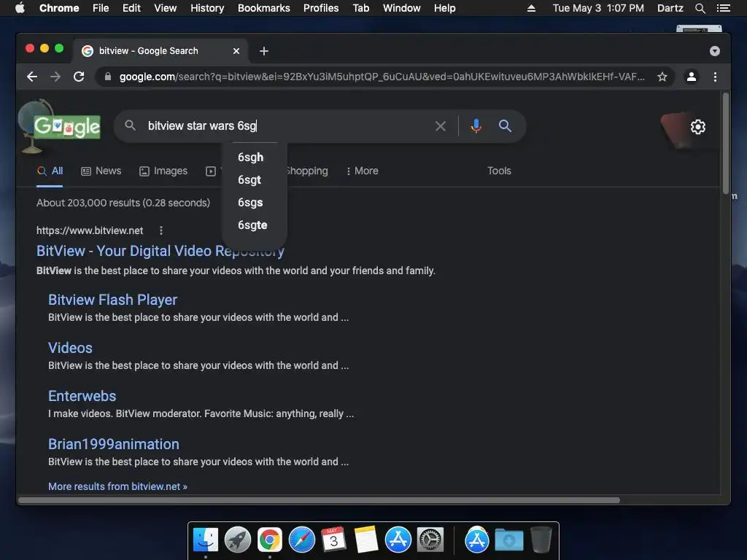747x560 pixels.
Task: Switch to the Shopping results tab
Action: click(x=308, y=171)
